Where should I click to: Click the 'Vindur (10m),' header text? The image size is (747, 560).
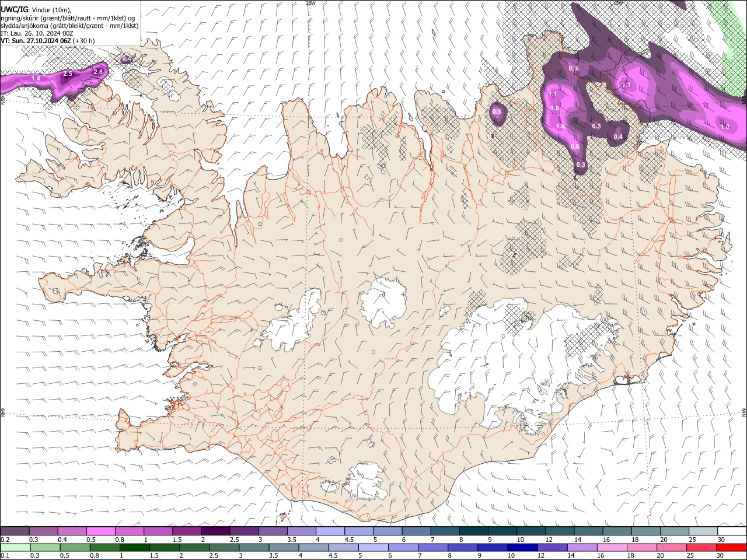click(51, 9)
